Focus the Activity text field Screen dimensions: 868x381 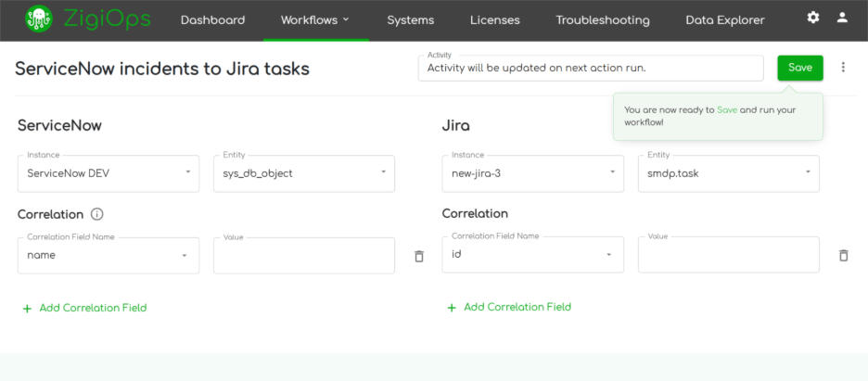591,69
